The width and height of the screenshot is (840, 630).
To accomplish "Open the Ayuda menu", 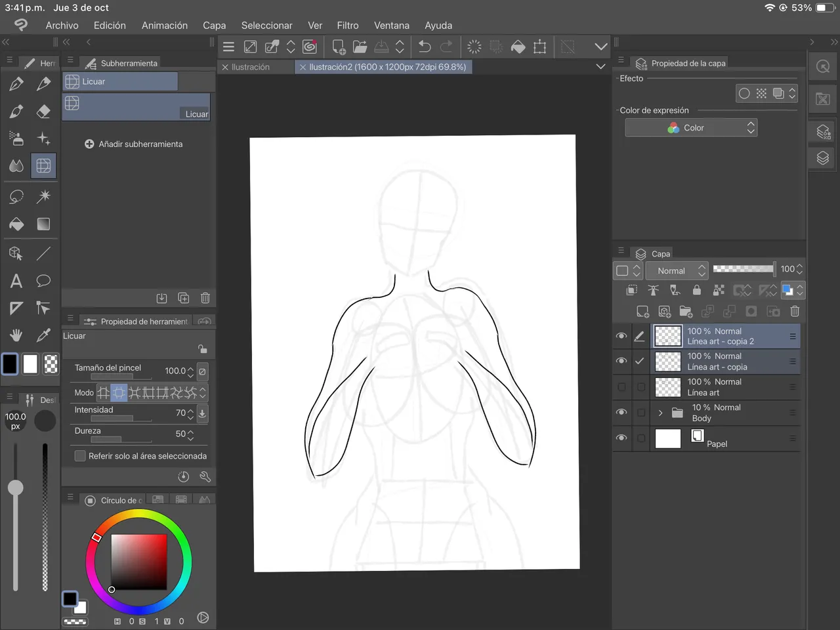I will [x=438, y=25].
